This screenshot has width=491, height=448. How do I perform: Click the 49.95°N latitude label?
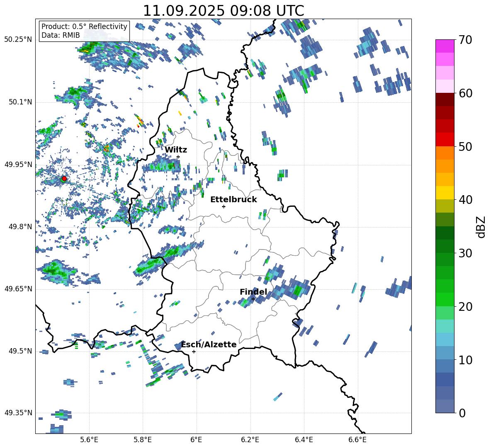click(18, 165)
